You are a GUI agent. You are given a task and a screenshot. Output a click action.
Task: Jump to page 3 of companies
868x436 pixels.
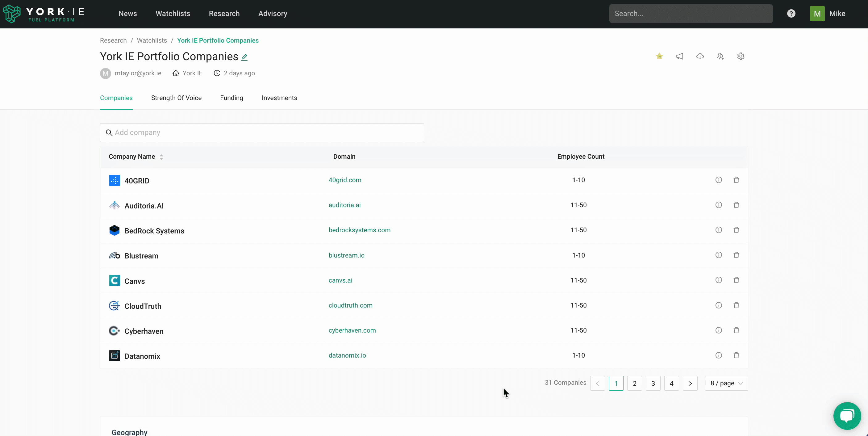pyautogui.click(x=653, y=384)
